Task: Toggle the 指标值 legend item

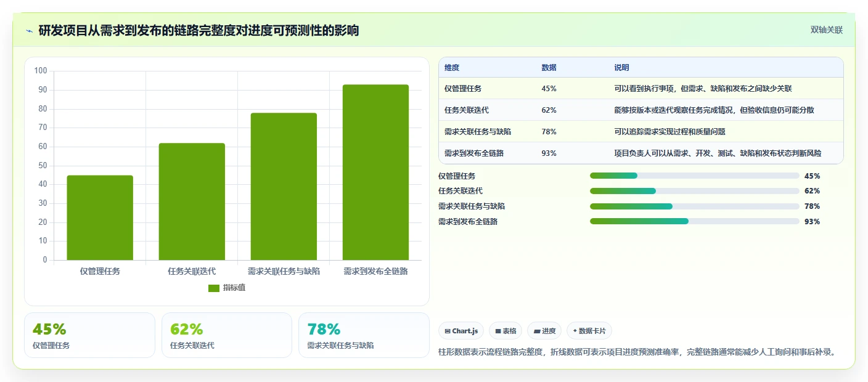Action: click(227, 288)
